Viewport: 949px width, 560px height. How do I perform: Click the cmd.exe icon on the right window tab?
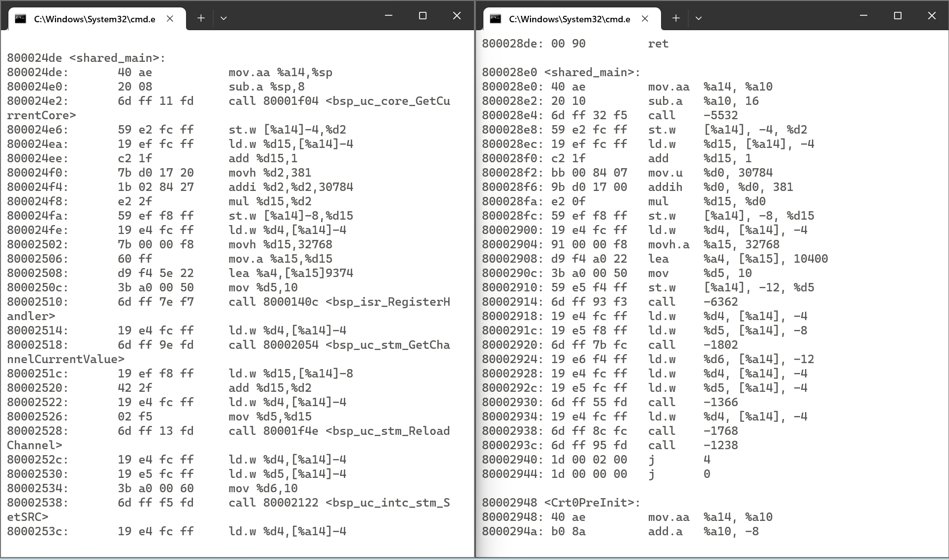[495, 18]
